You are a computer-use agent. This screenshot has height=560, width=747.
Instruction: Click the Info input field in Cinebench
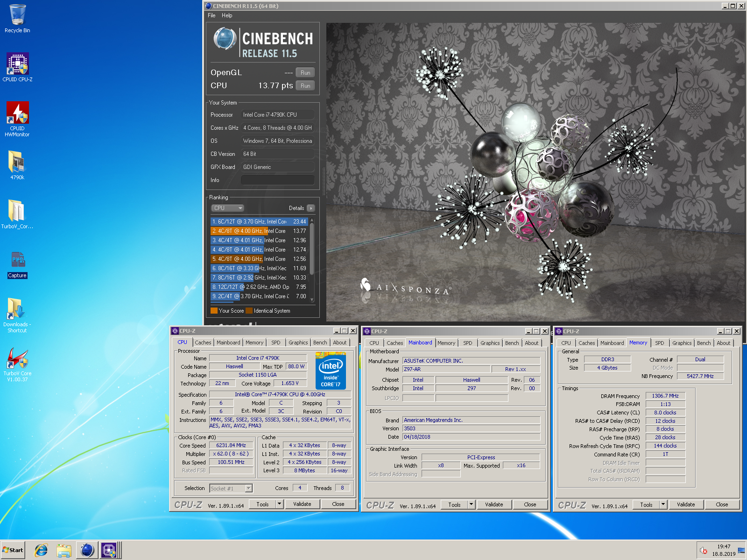click(277, 180)
